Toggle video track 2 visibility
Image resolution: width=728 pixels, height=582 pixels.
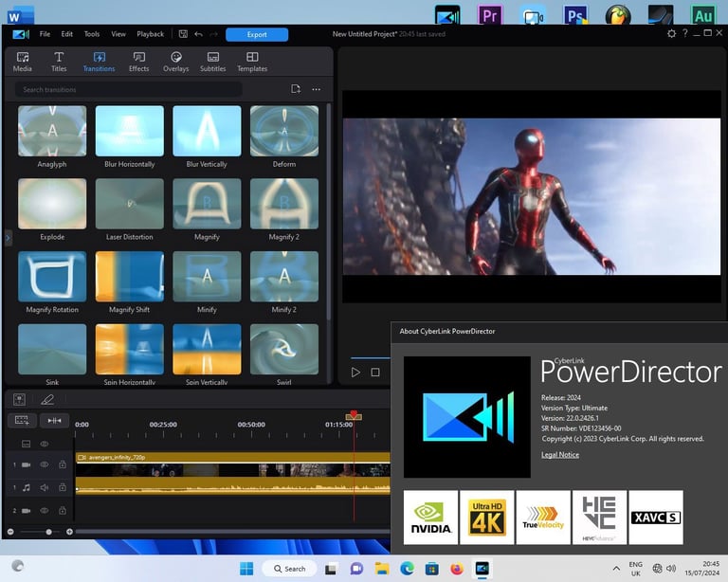45,511
